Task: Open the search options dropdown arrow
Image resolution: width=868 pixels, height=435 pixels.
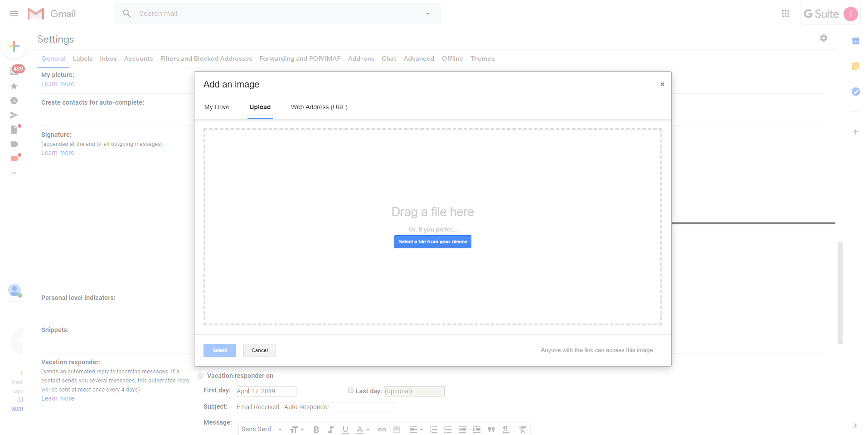Action: tap(427, 14)
